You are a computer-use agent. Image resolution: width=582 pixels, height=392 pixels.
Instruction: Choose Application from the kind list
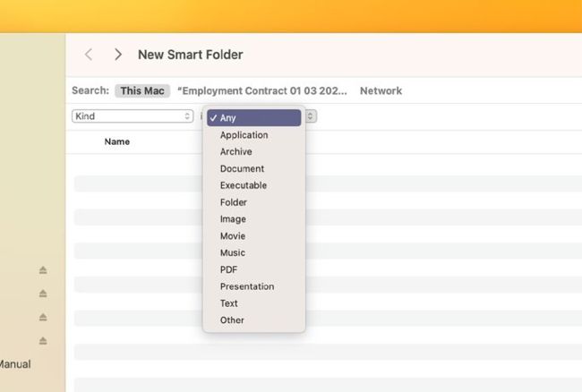(x=244, y=135)
